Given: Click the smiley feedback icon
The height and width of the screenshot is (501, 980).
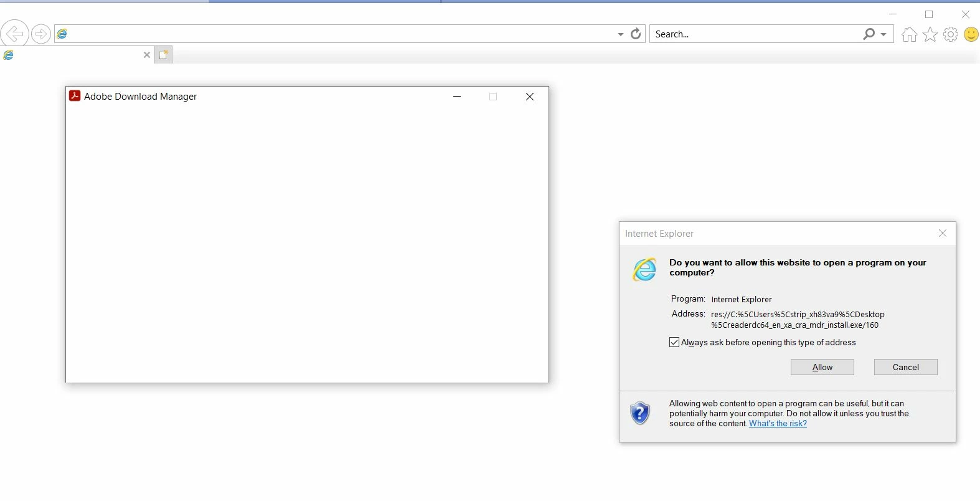Looking at the screenshot, I should click(971, 34).
